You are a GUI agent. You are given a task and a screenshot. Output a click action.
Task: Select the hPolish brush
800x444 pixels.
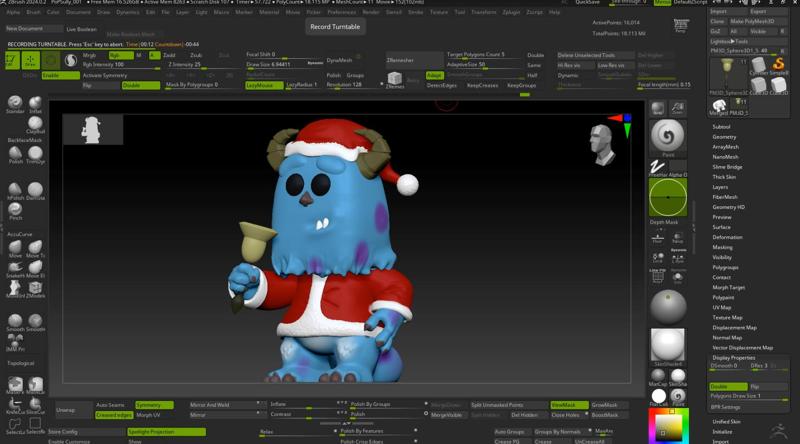coord(15,190)
